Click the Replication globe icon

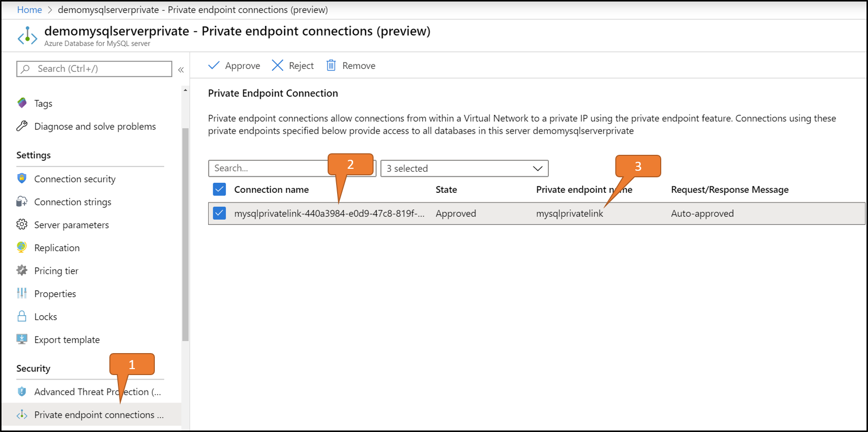[x=22, y=247]
